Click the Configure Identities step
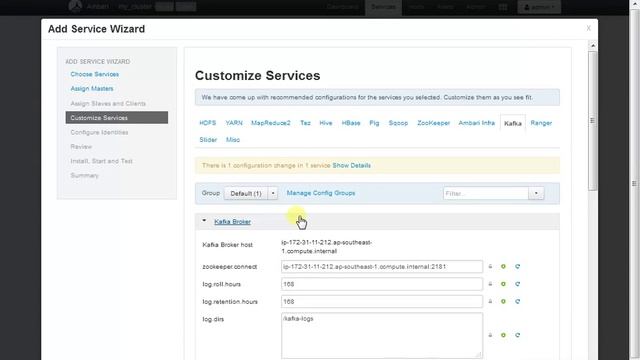Viewport: 640px width, 360px height. [x=99, y=132]
